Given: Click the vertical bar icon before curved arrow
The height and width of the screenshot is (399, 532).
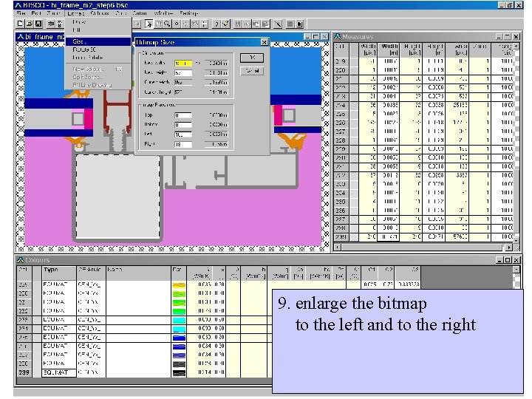Looking at the screenshot, I should pos(204,24).
